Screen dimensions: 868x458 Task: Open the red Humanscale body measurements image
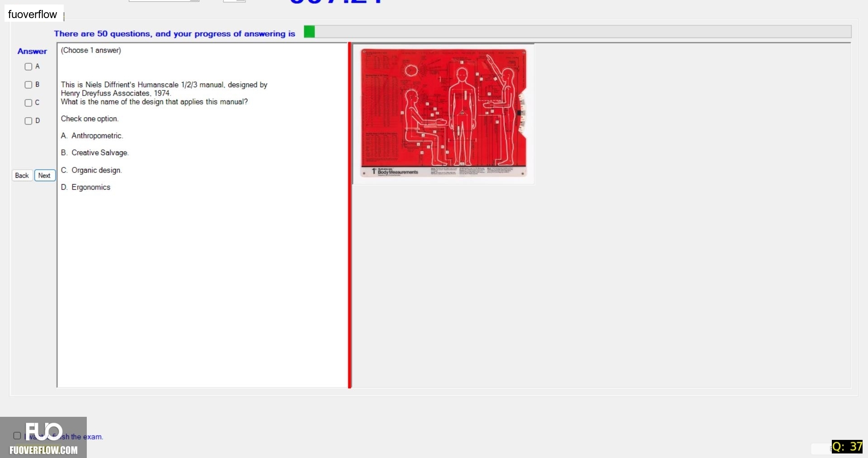pos(443,113)
